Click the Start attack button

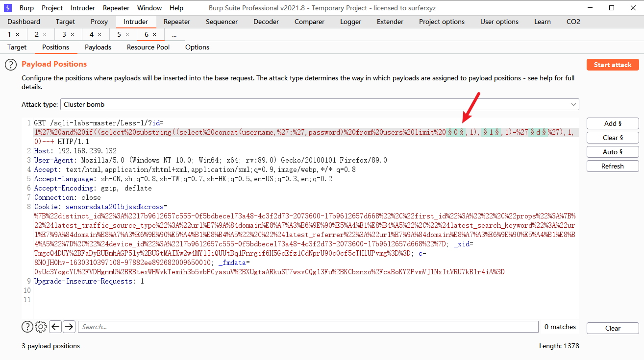[613, 65]
